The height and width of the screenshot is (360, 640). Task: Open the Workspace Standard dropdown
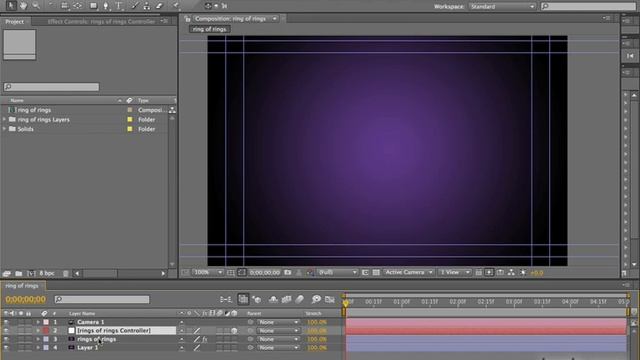502,7
